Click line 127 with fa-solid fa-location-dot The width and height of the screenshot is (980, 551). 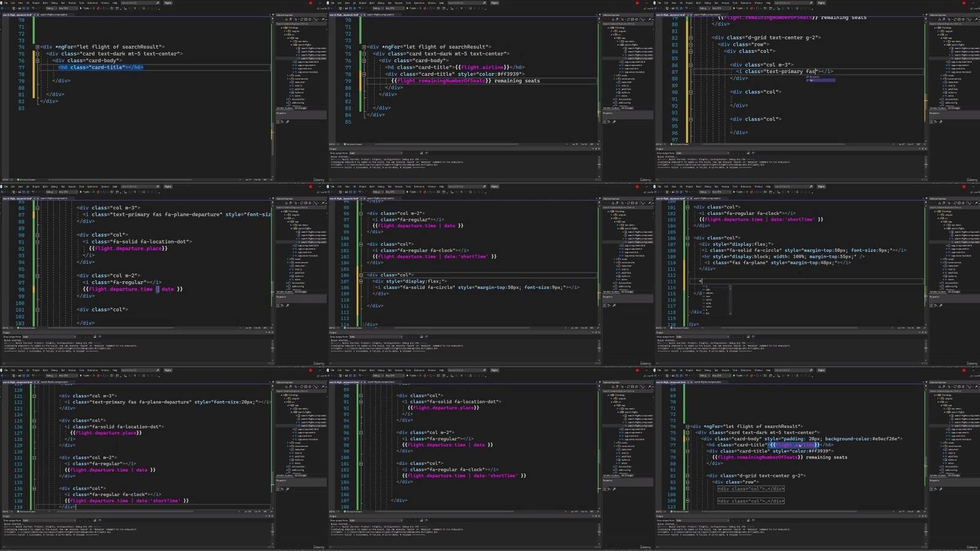point(114,427)
